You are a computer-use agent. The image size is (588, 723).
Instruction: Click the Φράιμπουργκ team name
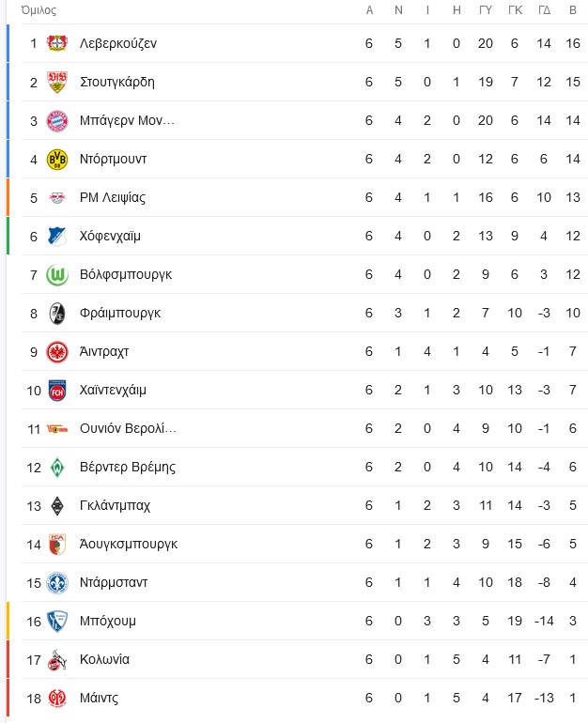click(120, 313)
